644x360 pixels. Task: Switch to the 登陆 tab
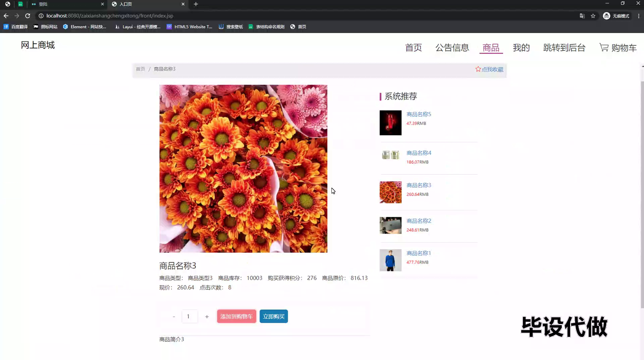coord(67,4)
